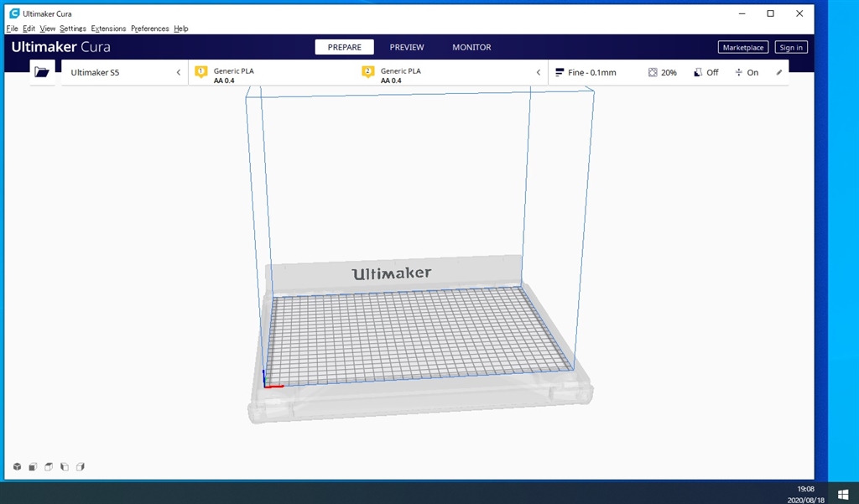
Task: Click adhesion On value text
Action: pos(752,72)
